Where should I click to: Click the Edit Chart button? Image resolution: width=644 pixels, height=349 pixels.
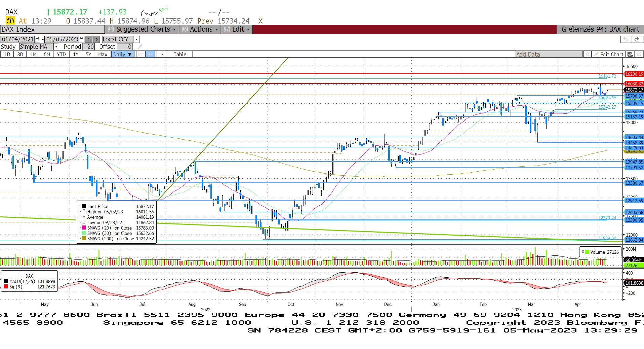608,54
